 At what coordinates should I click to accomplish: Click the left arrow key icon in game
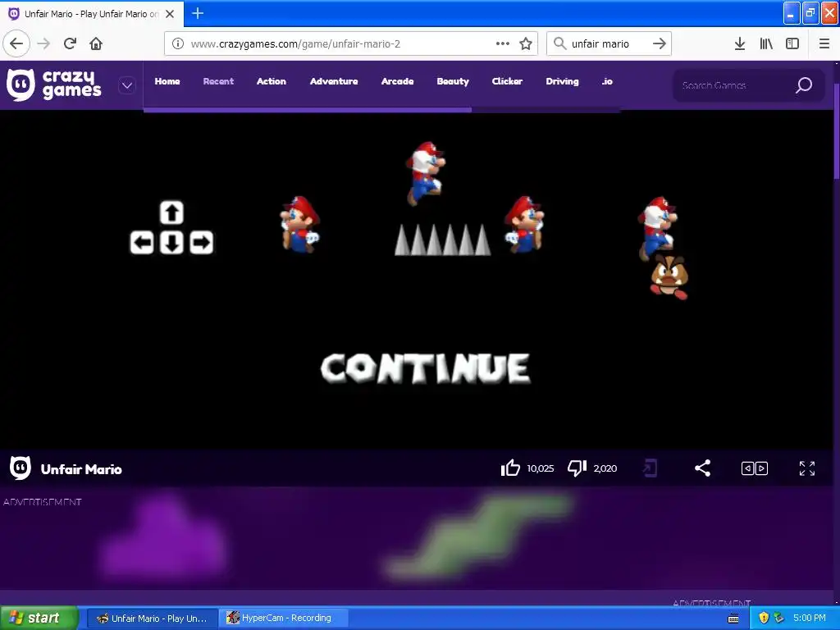coord(142,243)
